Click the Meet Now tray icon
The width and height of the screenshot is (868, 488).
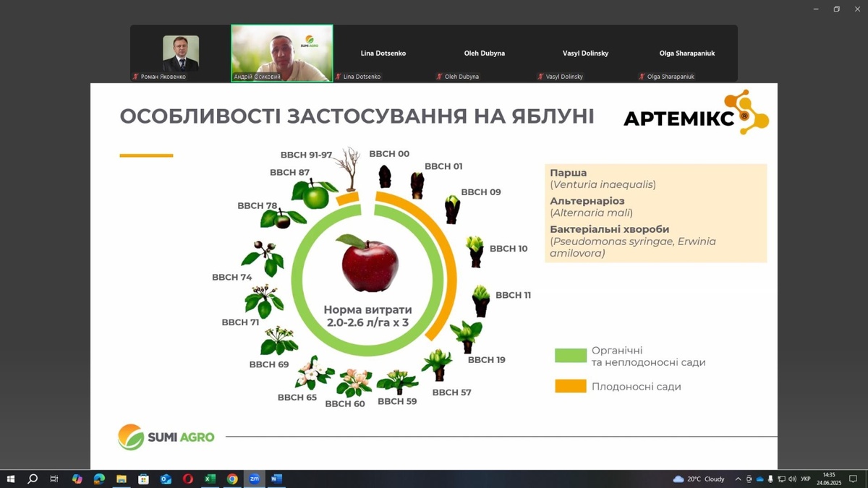749,479
